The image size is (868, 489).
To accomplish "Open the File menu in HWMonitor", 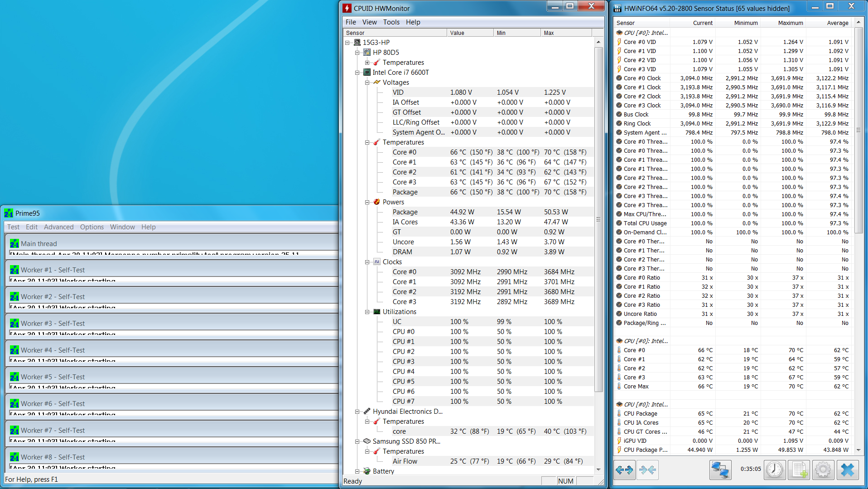I will tap(351, 22).
